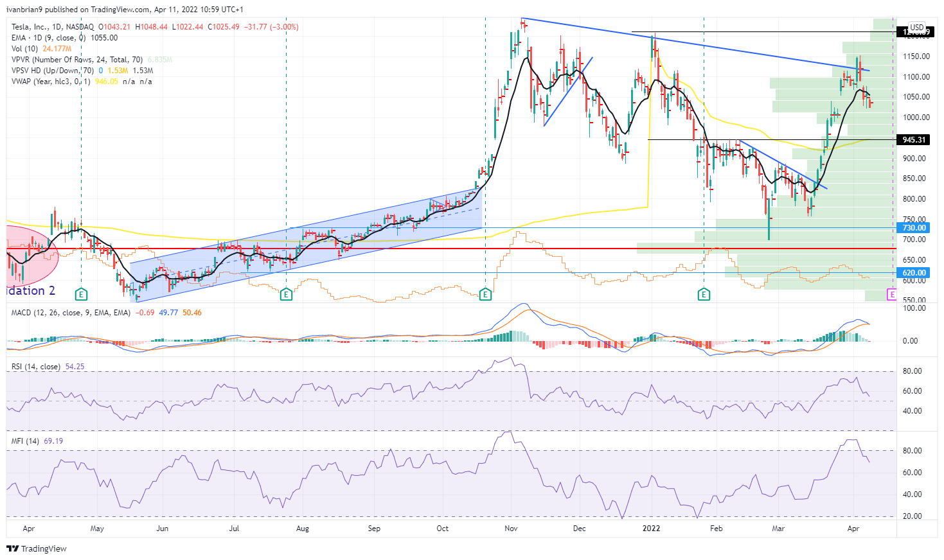Click the Aug label on the time axis
This screenshot has width=944, height=560.
coord(302,529)
